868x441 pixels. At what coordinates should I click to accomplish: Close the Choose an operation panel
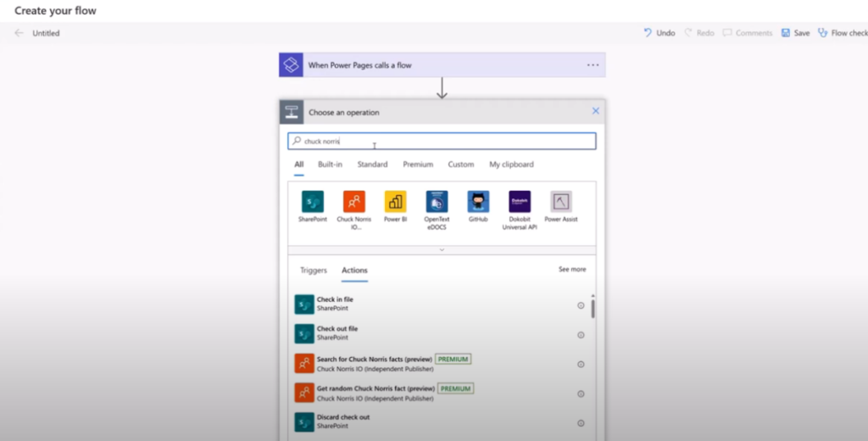[x=596, y=111]
